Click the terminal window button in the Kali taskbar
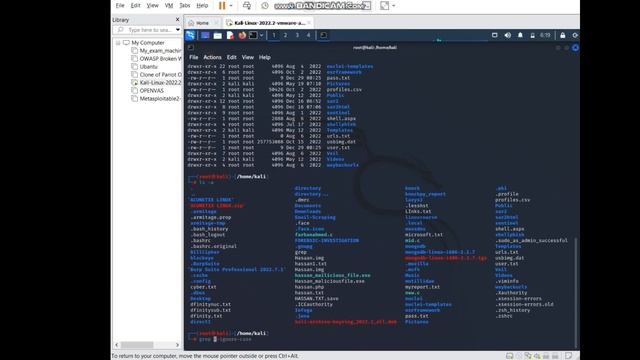 (323, 36)
